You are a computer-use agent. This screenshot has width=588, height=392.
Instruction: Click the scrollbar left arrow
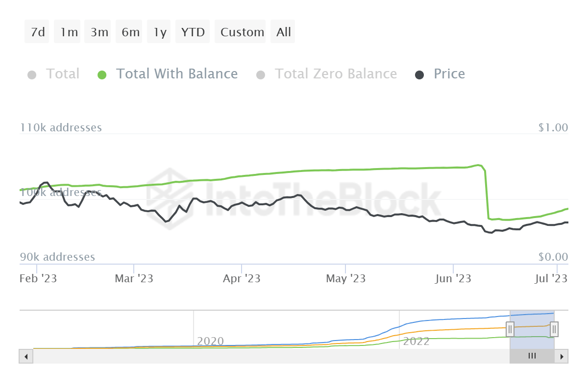point(25,356)
